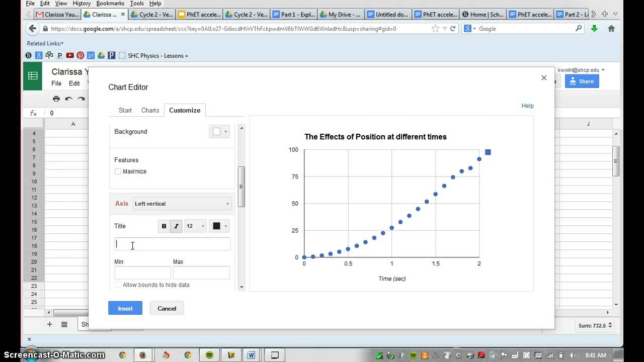Switch to Home | Schoology browser tab
Image resolution: width=644 pixels, height=362 pixels.
[482, 14]
